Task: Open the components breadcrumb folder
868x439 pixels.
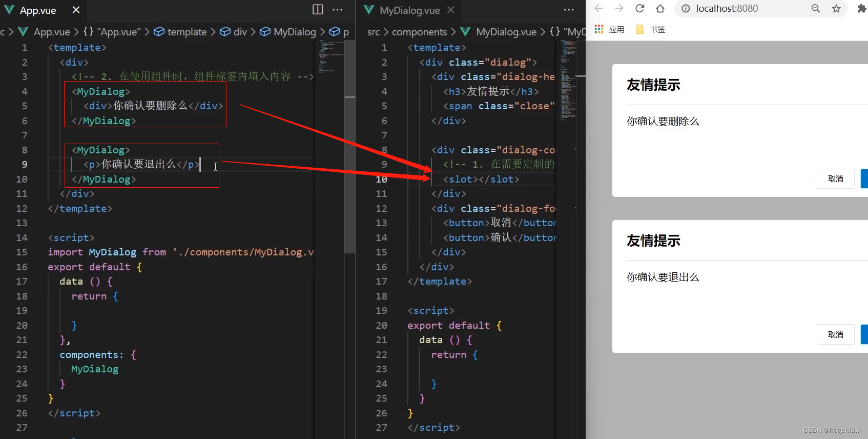Action: pyautogui.click(x=419, y=32)
